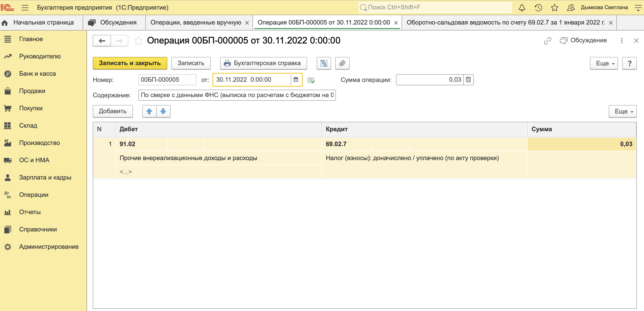Click Добавить to add an entry

[112, 111]
